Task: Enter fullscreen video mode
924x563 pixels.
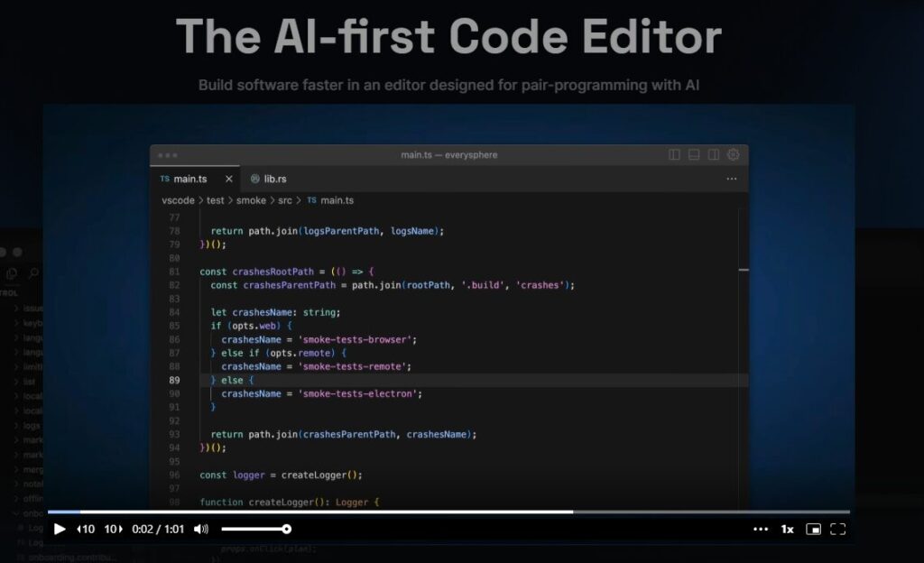Action: 838,529
